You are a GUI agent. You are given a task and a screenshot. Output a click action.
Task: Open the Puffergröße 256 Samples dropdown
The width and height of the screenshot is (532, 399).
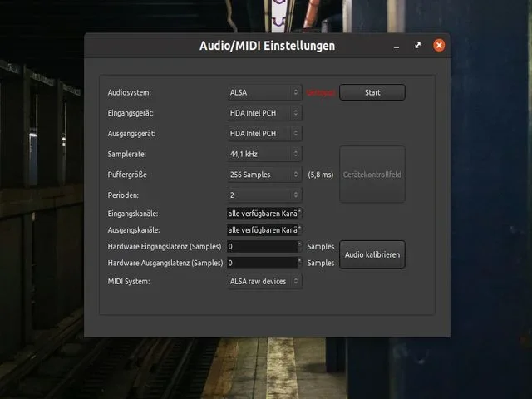[x=264, y=175]
